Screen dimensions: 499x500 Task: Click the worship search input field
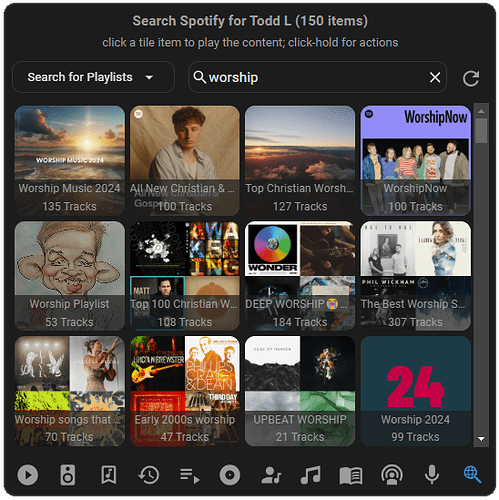(317, 77)
